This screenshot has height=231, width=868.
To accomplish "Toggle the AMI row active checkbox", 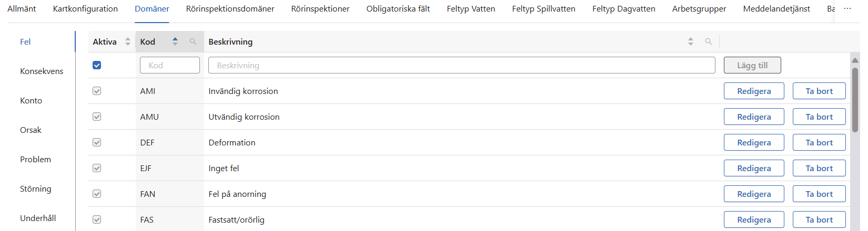I will pos(97,91).
